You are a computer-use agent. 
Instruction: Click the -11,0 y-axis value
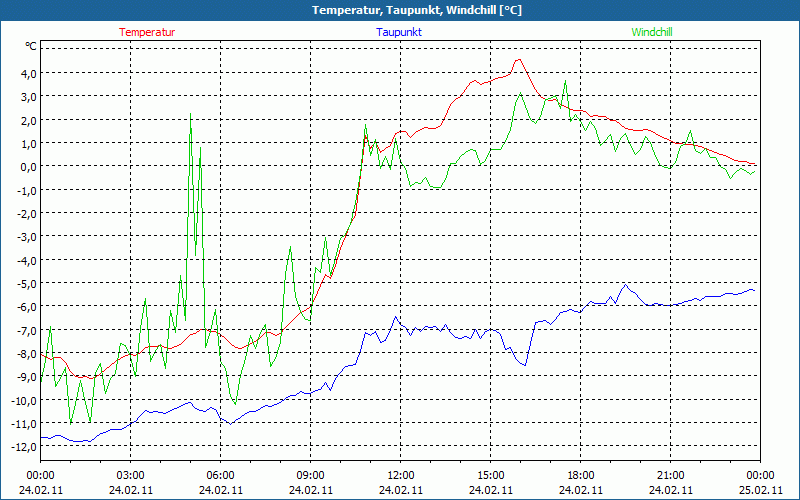pyautogui.click(x=24, y=423)
